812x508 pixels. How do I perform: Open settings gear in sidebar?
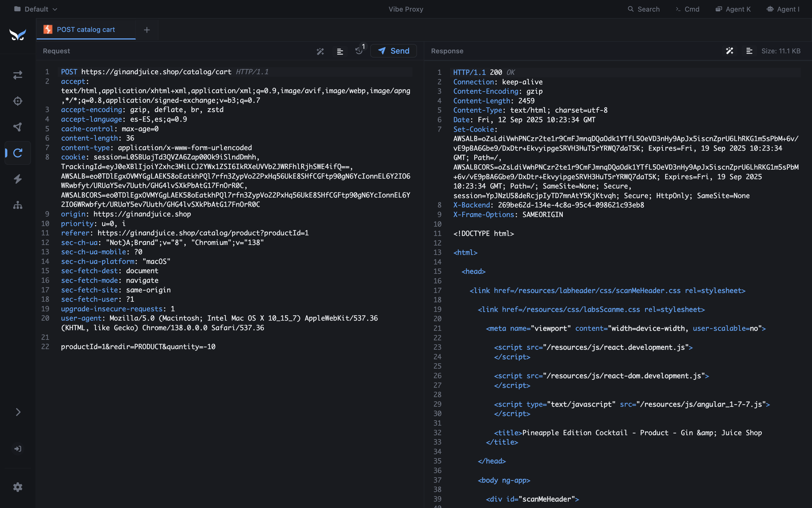18,487
